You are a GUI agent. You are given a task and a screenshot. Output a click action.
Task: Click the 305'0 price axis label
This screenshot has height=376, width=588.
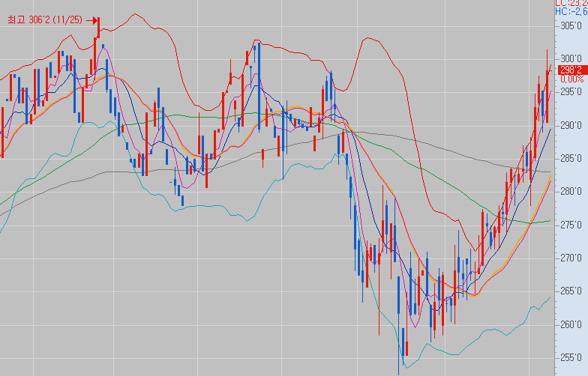coord(571,25)
